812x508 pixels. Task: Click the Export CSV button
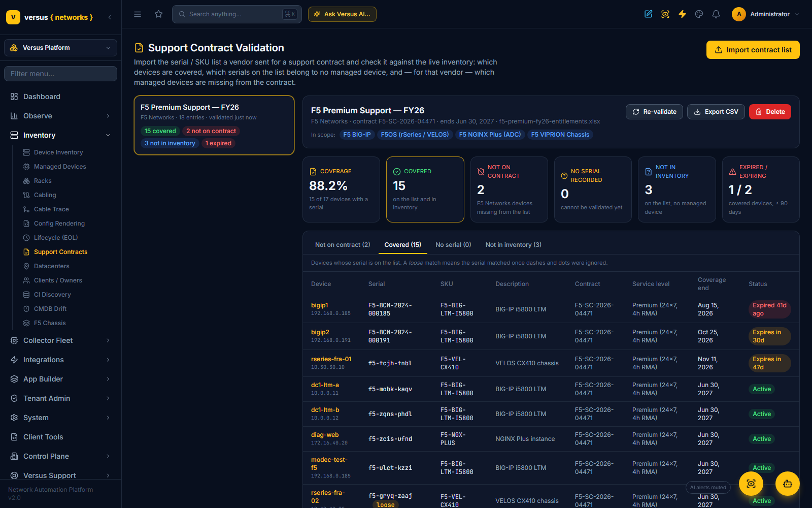(x=716, y=112)
